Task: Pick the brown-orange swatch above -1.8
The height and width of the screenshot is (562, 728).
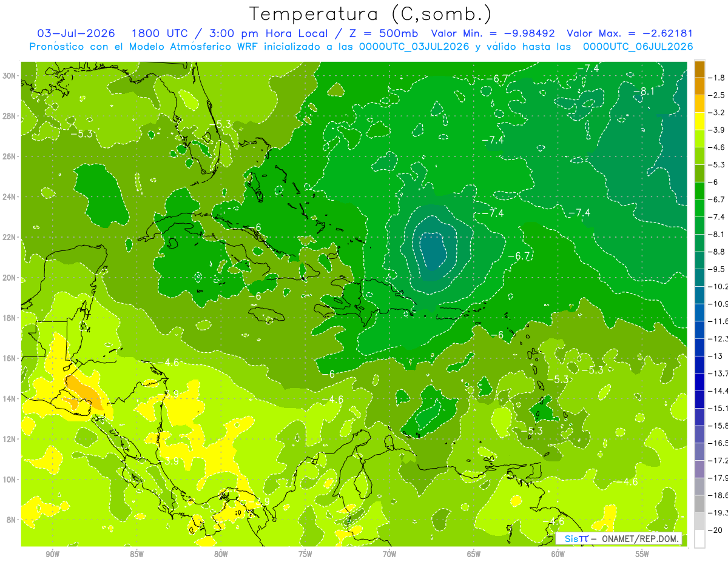Action: click(x=699, y=69)
